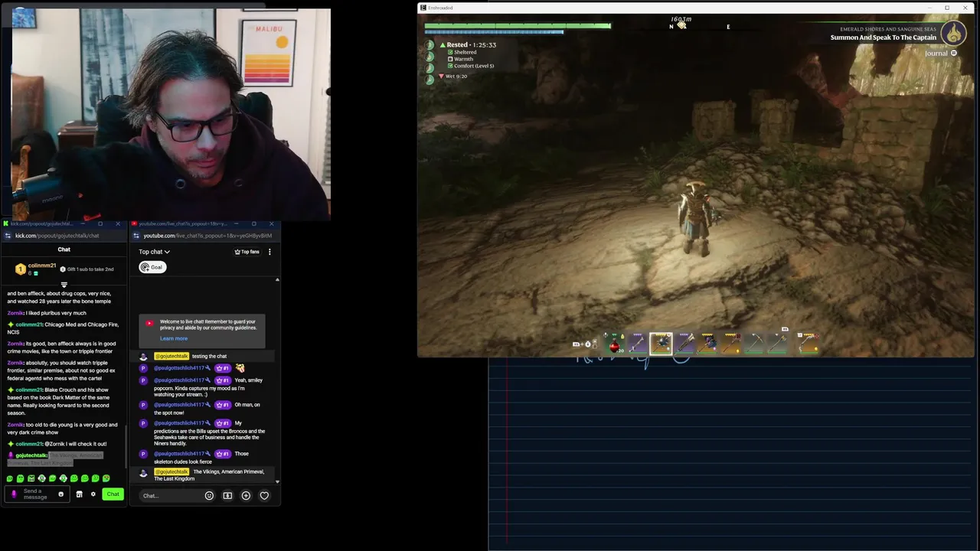
Task: Click the Wet debuff red triangle icon
Action: click(x=441, y=76)
